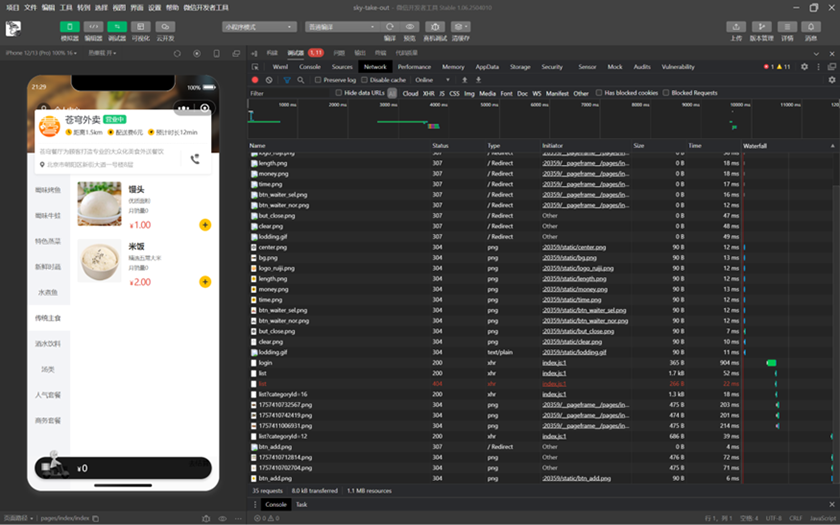Open the 页面路径 dropdown in status bar
The image size is (840, 525).
tap(21, 518)
